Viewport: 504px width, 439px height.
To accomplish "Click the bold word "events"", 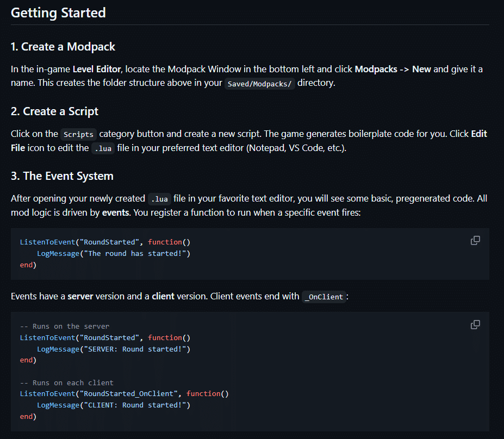I will pyautogui.click(x=115, y=212).
